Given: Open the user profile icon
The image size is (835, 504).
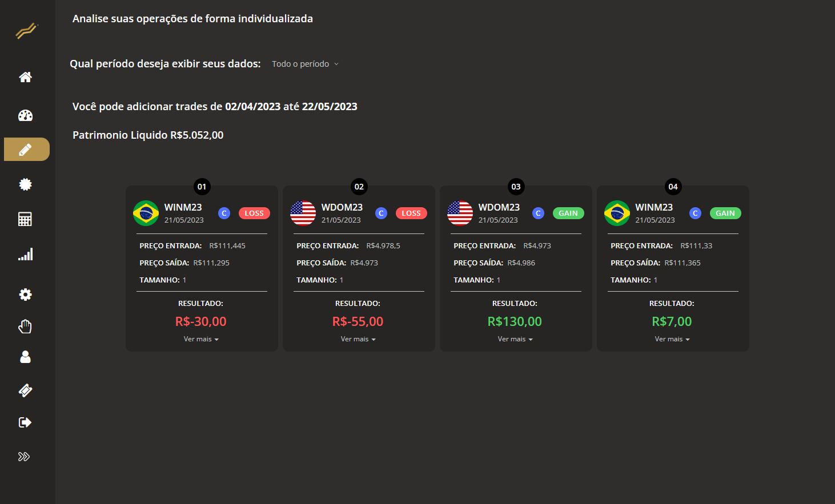Looking at the screenshot, I should pyautogui.click(x=25, y=357).
